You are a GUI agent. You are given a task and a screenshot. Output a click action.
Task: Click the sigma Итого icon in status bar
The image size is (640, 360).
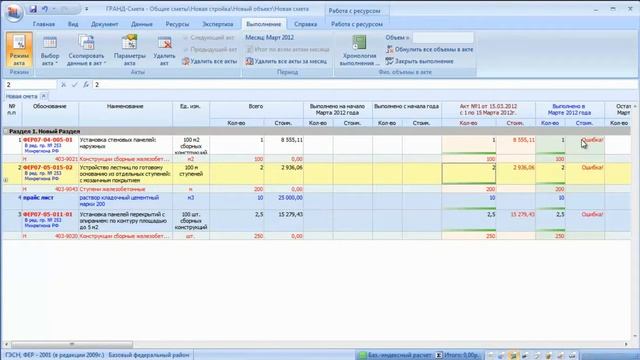coord(438,356)
